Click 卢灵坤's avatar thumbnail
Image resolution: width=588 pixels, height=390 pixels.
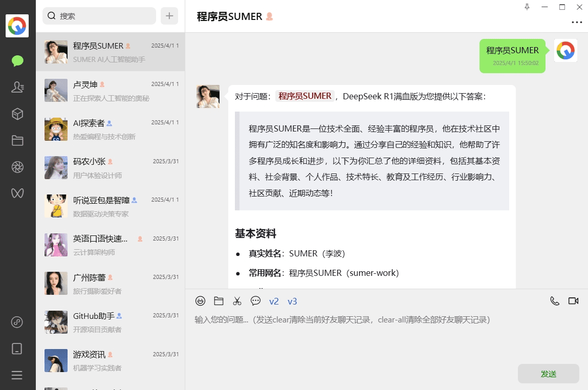click(56, 91)
